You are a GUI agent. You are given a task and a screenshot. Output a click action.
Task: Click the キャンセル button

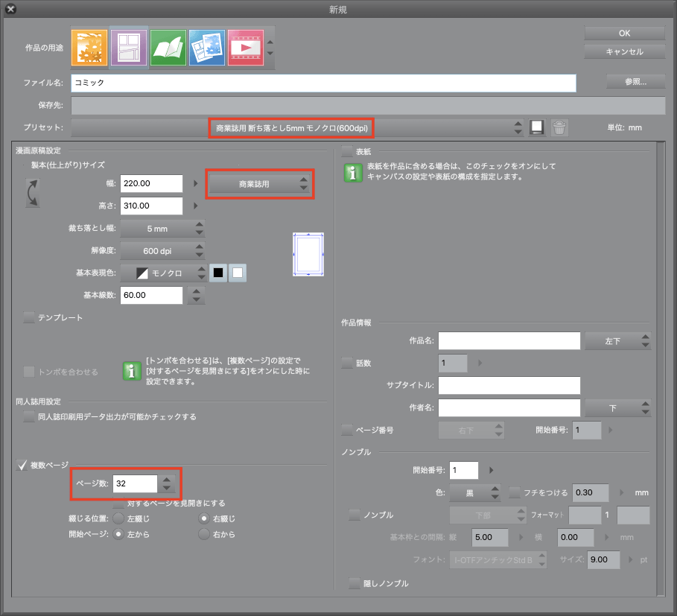tap(624, 52)
